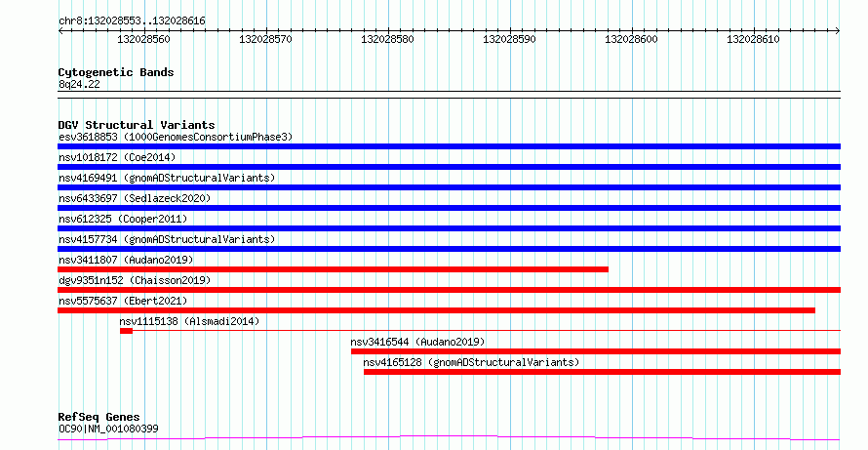The height and width of the screenshot is (450, 868).
Task: Select the blue bar below nsv6433697
Action: (x=449, y=208)
